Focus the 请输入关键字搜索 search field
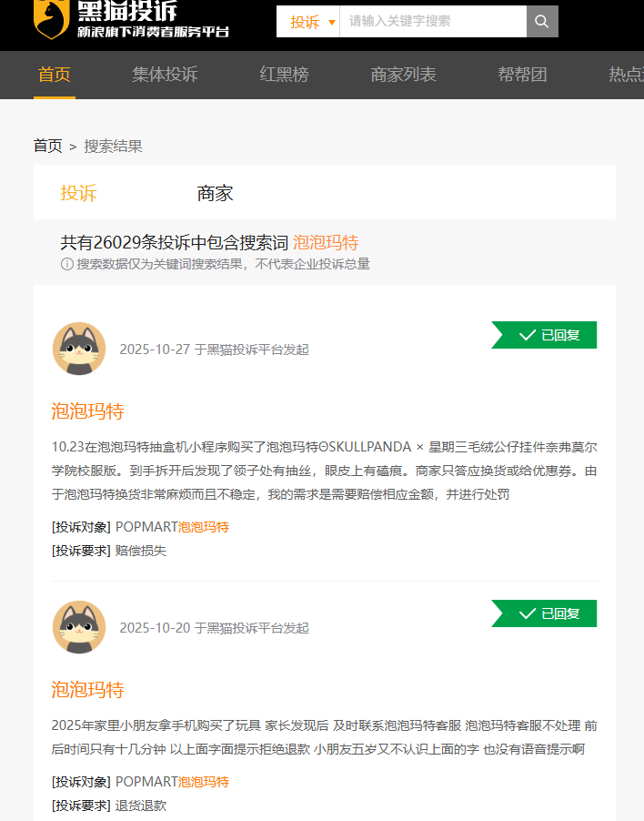The image size is (644, 821). click(x=433, y=22)
